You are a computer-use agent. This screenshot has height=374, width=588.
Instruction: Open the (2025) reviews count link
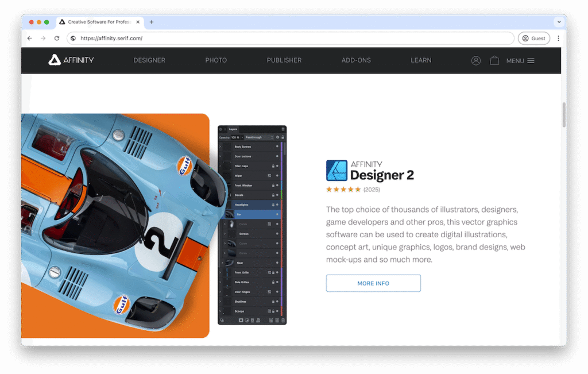click(x=372, y=190)
